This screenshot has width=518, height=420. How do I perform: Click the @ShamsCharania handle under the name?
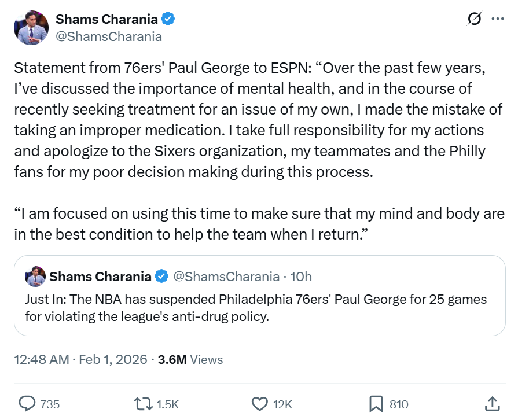[x=109, y=36]
